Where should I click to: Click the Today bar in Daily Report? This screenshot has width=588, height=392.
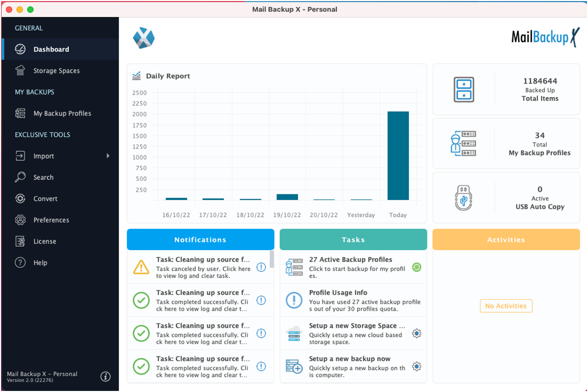398,155
